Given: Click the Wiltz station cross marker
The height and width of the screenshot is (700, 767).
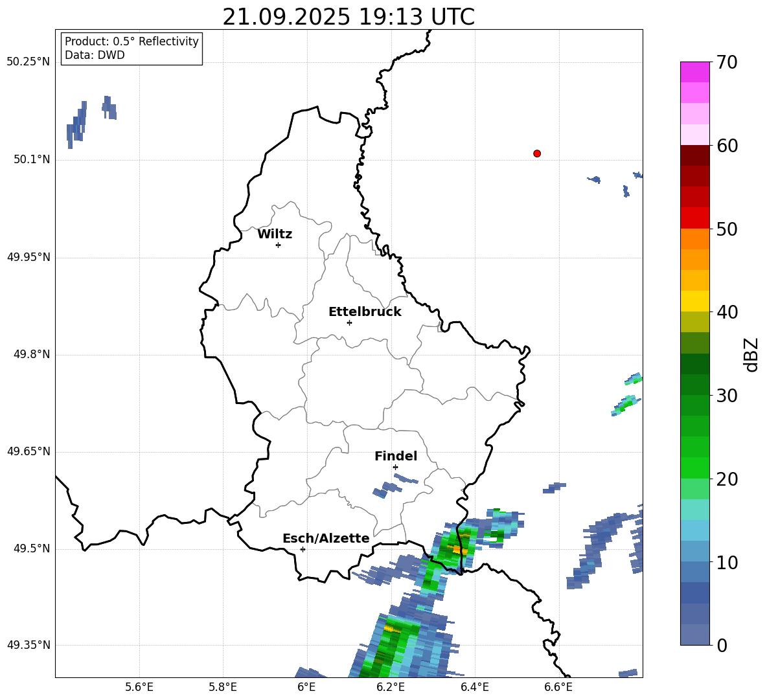Looking at the screenshot, I should [x=279, y=245].
